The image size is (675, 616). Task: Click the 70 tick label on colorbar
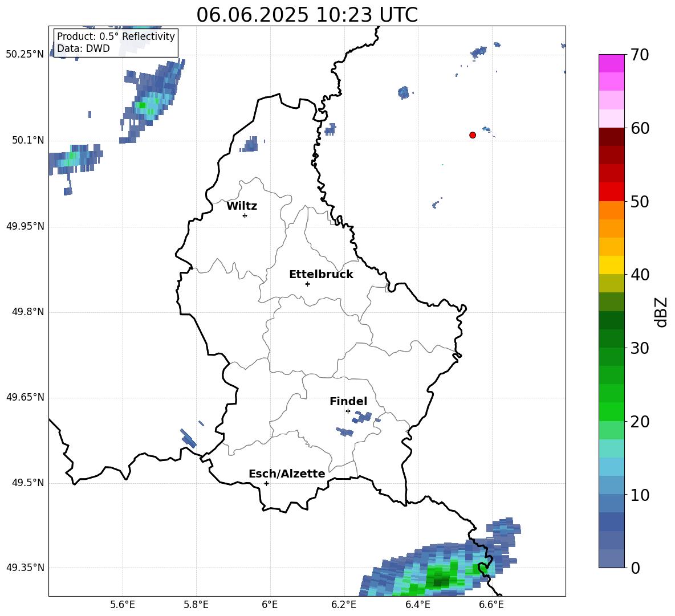[x=640, y=55]
